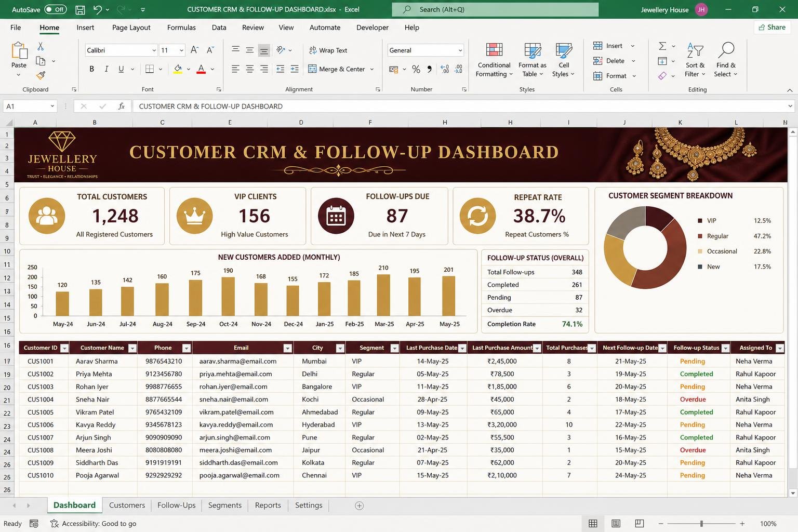
Task: Click the Paste clipboard icon
Action: 19,51
